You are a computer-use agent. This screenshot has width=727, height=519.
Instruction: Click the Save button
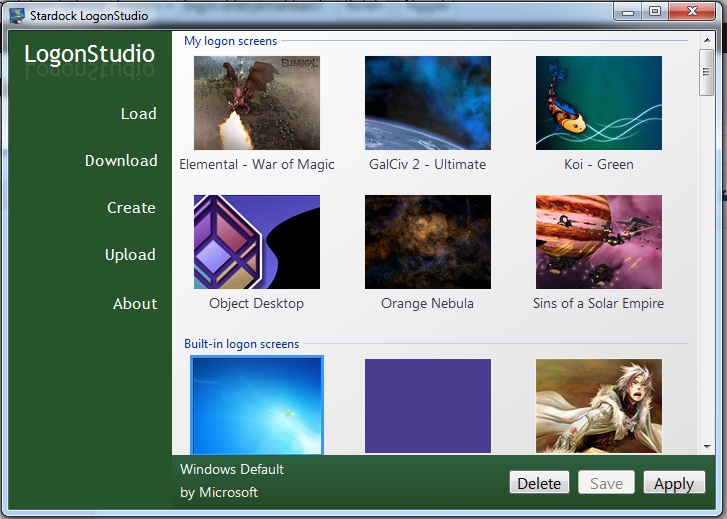606,483
